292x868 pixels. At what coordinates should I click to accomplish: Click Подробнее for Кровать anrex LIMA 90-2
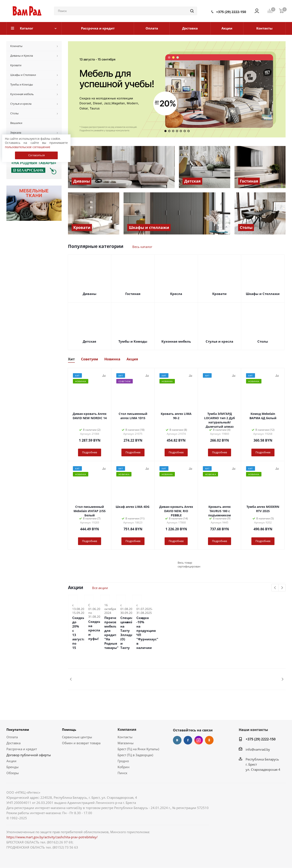pyautogui.click(x=176, y=452)
